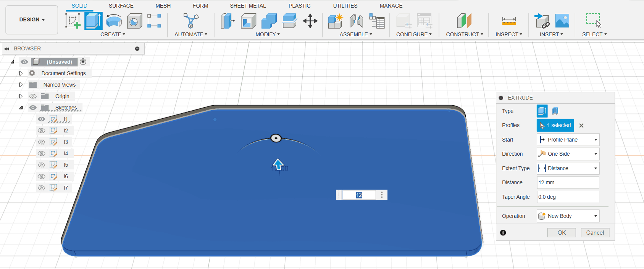Click the Document Settings gear icon
This screenshot has width=644, height=269.
pos(32,73)
